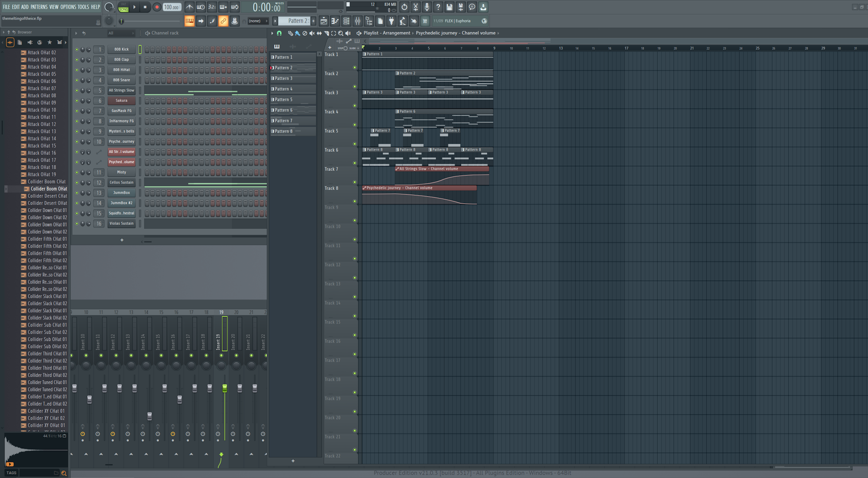
Task: Open the channel rack All filter dropdown
Action: click(x=120, y=33)
